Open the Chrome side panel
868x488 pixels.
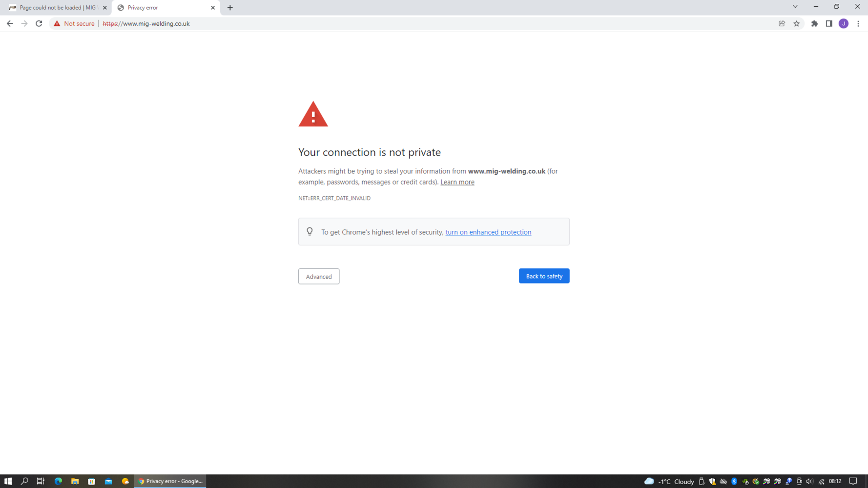[829, 23]
